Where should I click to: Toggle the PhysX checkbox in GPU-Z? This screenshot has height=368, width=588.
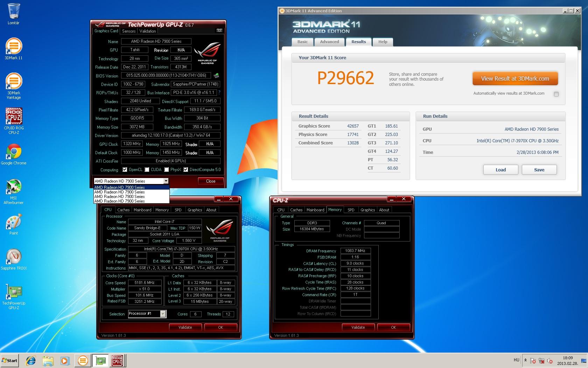pos(167,170)
